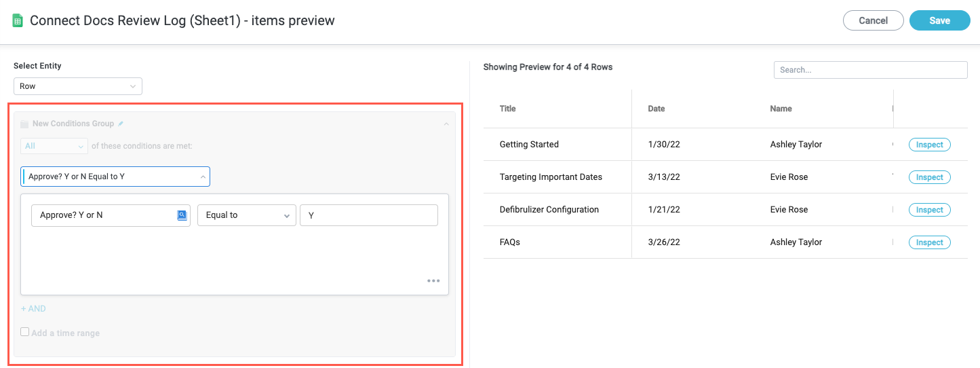Click the folder icon beside New Conditions Group
The image size is (980, 368).
[x=24, y=124]
